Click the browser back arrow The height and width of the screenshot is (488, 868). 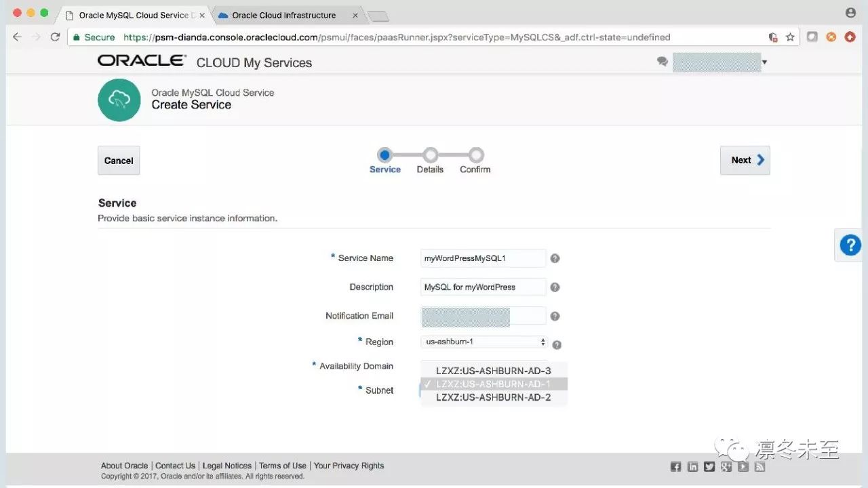17,37
